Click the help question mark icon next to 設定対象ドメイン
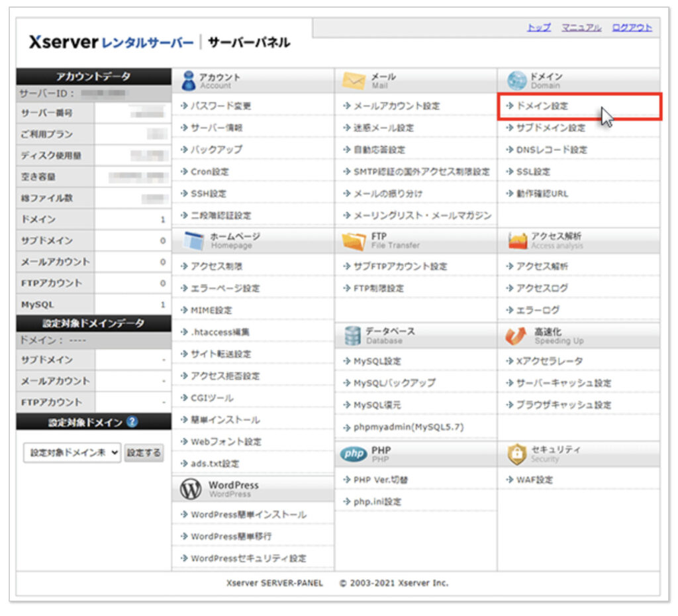The image size is (678, 616). click(x=132, y=421)
